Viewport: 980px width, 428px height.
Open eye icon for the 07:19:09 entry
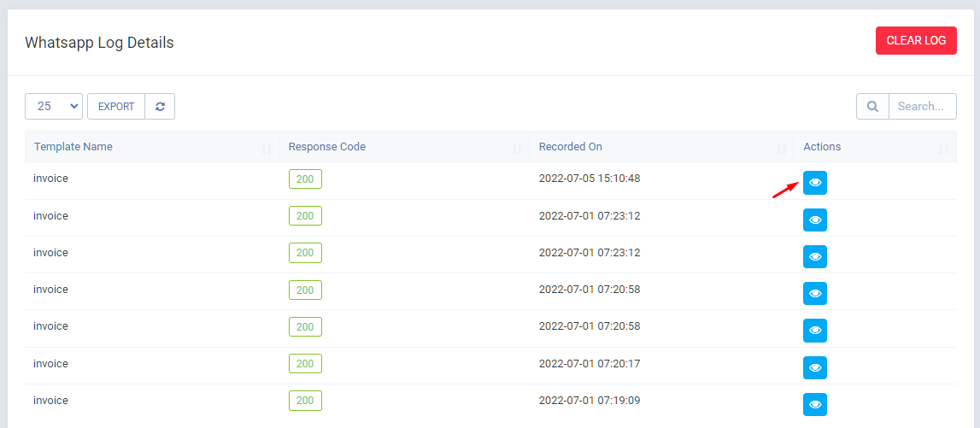click(x=814, y=404)
